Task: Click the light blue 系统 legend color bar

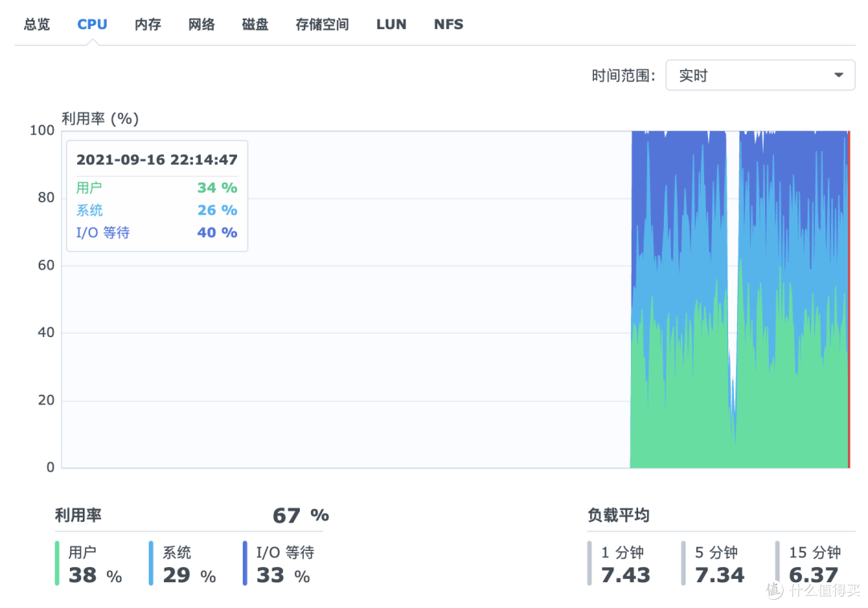Action: [x=150, y=563]
